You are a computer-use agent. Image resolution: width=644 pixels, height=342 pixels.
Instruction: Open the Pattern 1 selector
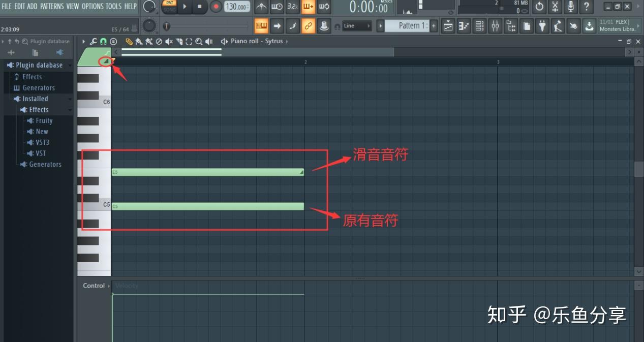tap(408, 25)
